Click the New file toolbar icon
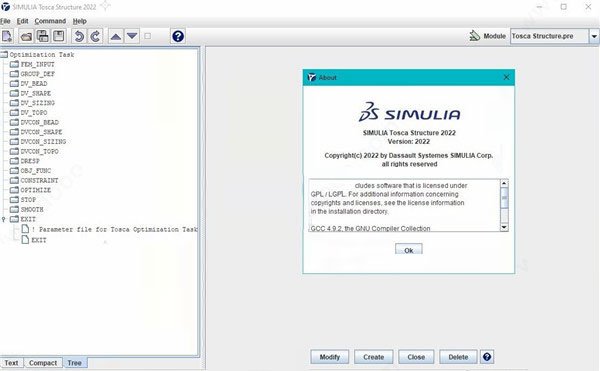This screenshot has height=371, width=600. pos(7,36)
